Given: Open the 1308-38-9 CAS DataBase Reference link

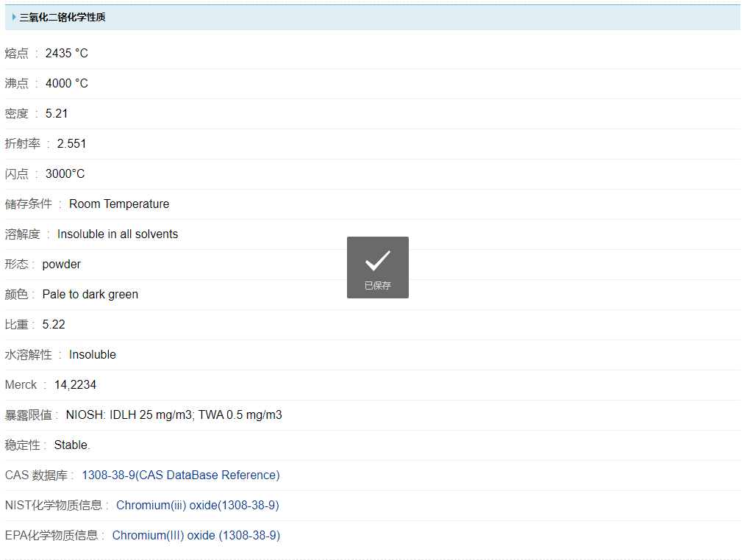Looking at the screenshot, I should (x=180, y=475).
